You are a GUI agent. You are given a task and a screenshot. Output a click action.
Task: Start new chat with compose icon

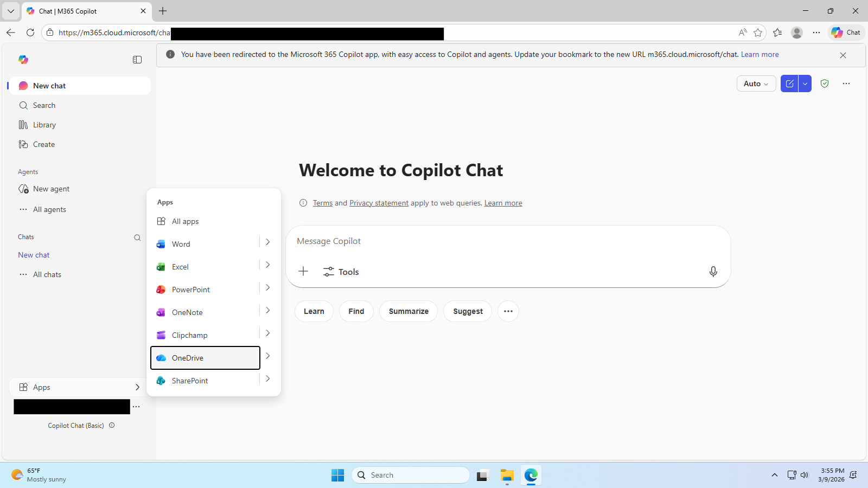click(789, 84)
